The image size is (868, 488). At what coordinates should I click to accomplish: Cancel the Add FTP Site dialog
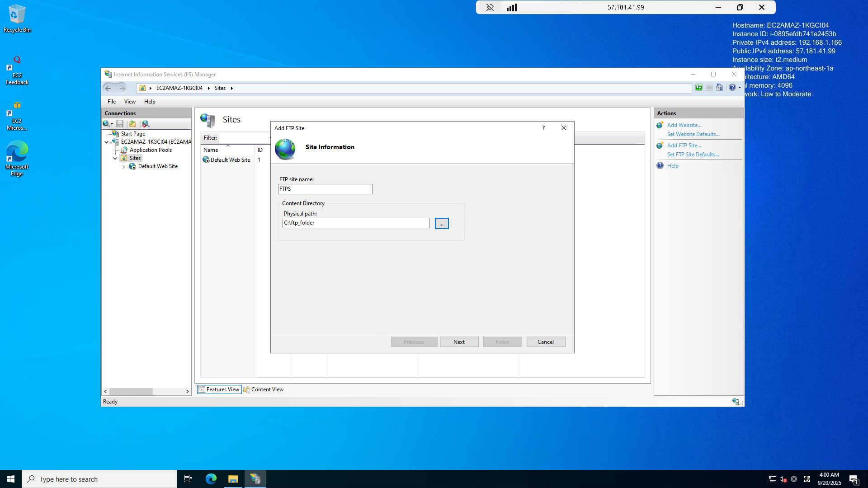click(545, 342)
